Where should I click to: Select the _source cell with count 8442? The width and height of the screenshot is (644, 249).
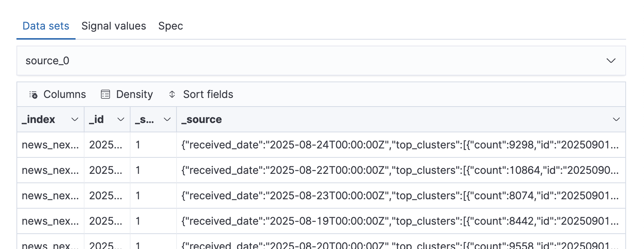pyautogui.click(x=400, y=221)
